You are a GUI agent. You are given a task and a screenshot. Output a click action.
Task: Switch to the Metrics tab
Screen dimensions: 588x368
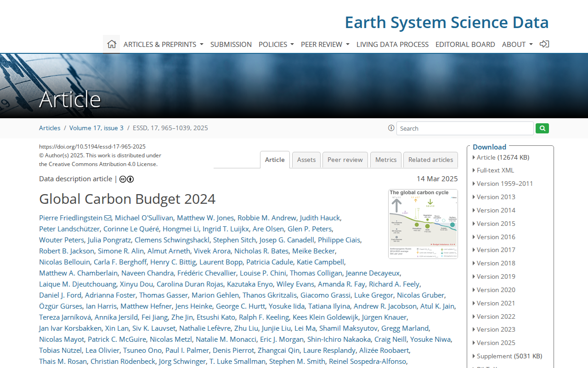[386, 160]
